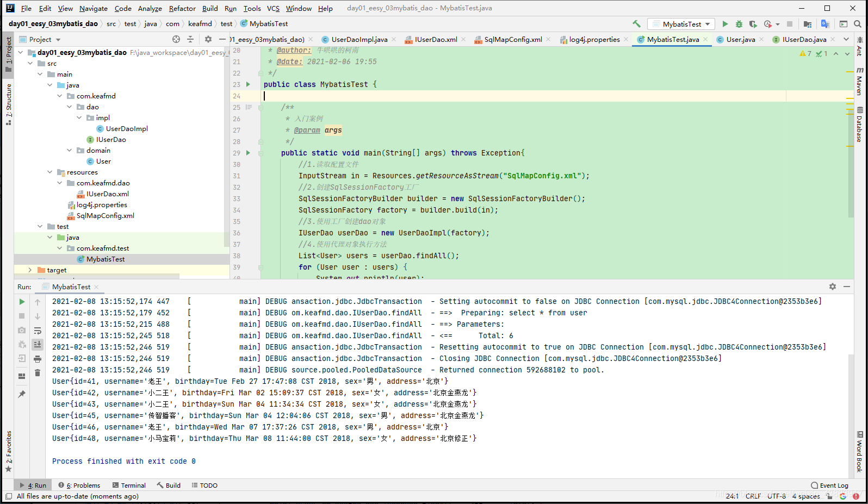Switch to SqlMapConfig.xml tab

pos(513,39)
